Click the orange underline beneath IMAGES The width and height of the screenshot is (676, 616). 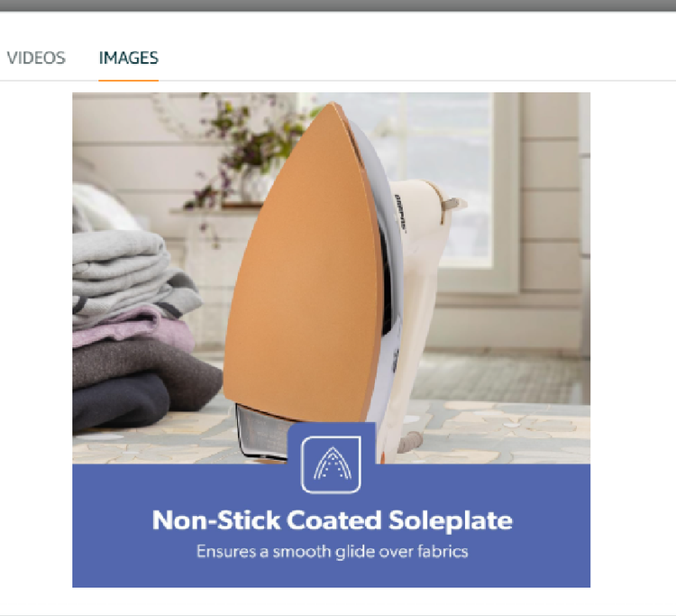[129, 79]
